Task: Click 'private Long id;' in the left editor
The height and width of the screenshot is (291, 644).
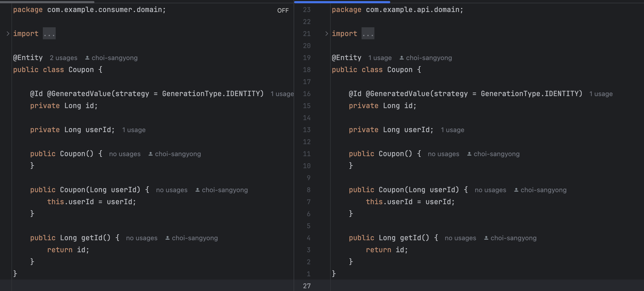Action: point(64,106)
